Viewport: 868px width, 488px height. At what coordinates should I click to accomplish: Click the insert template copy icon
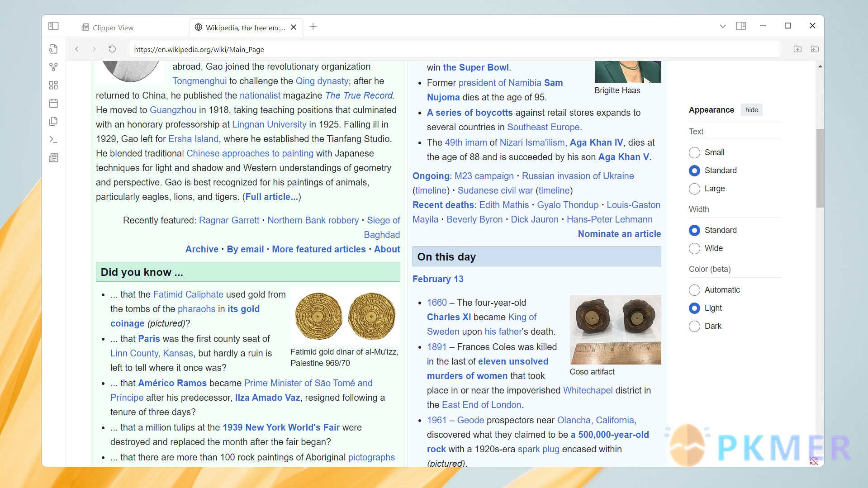coord(53,121)
